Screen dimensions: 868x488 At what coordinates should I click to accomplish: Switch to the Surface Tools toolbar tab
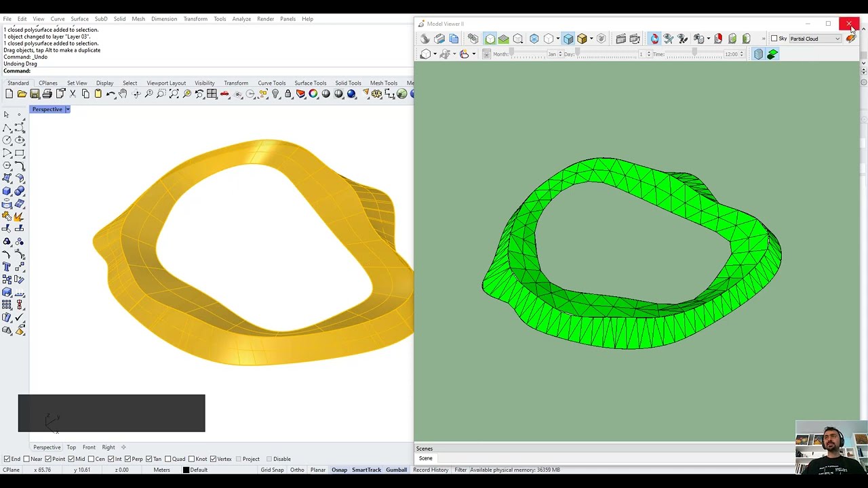pyautogui.click(x=310, y=83)
